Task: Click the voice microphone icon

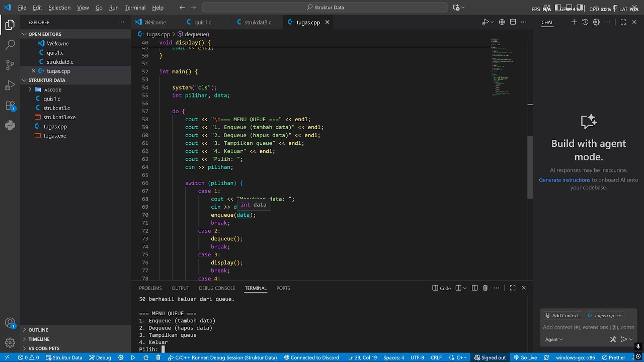Action: [638, 347]
